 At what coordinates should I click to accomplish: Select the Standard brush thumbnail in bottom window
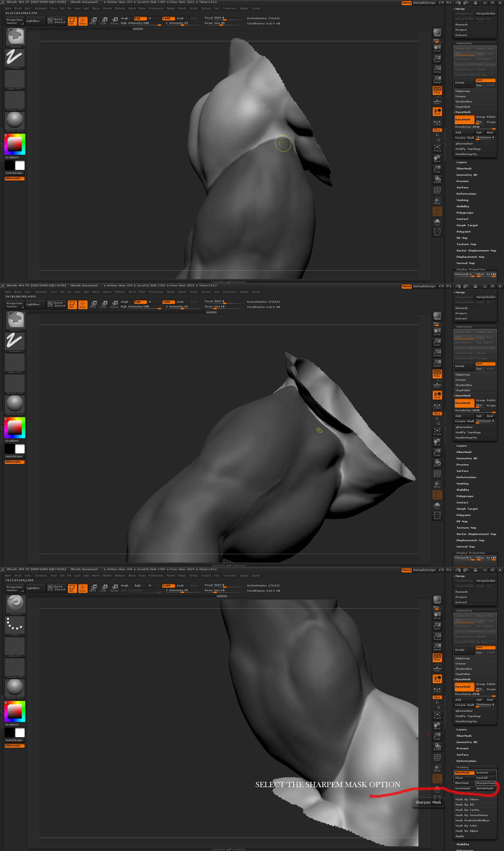(x=15, y=604)
